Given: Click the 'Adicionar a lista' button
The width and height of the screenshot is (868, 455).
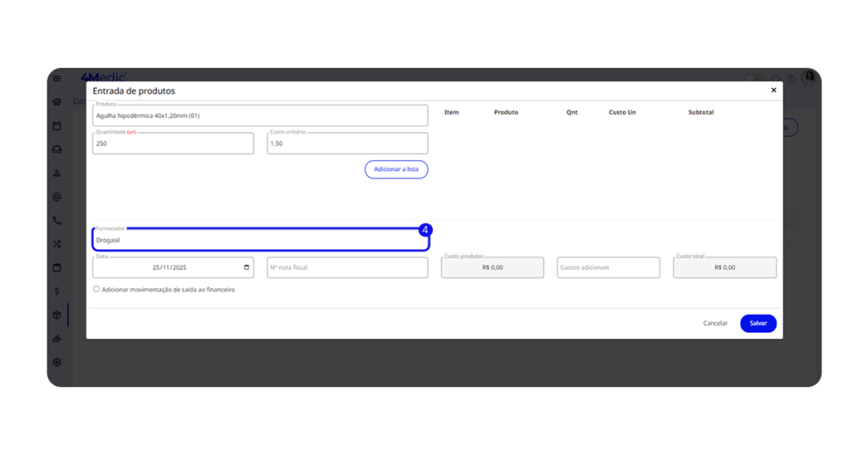Looking at the screenshot, I should [397, 169].
